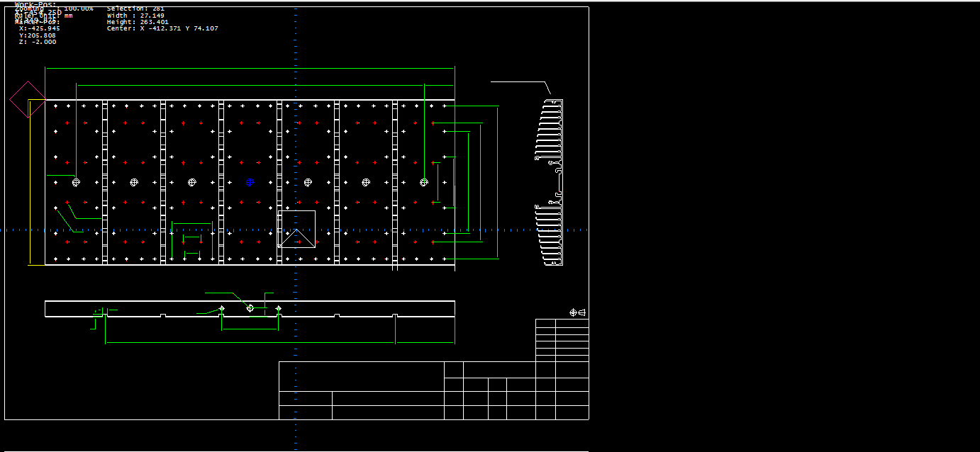Click the projection symbol above the title block
This screenshot has height=452, width=980.
point(577,312)
